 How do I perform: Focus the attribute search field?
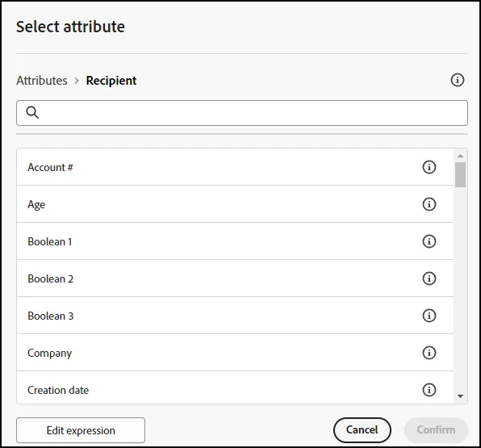(x=242, y=113)
